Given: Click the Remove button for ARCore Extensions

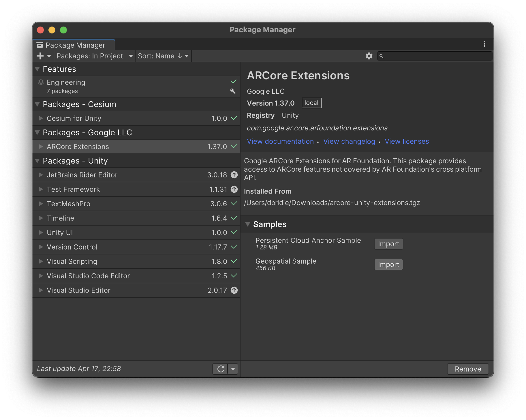Looking at the screenshot, I should 467,369.
